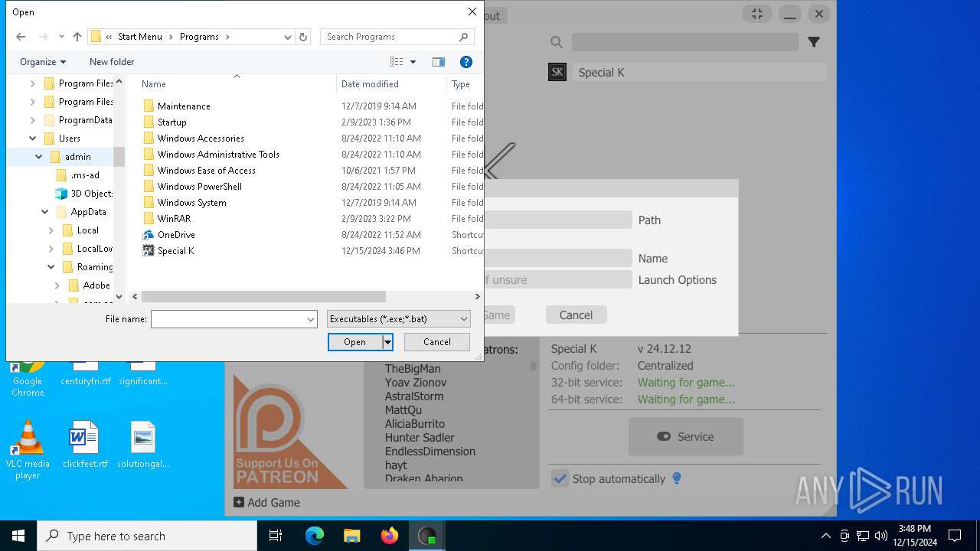980x551 pixels.
Task: Change view layout icon
Action: click(397, 62)
